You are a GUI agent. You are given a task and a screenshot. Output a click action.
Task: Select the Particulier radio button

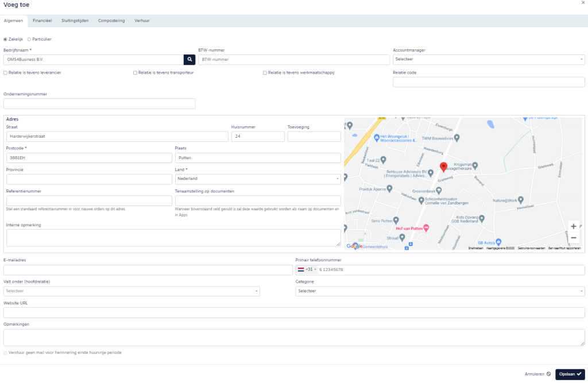[x=29, y=39]
